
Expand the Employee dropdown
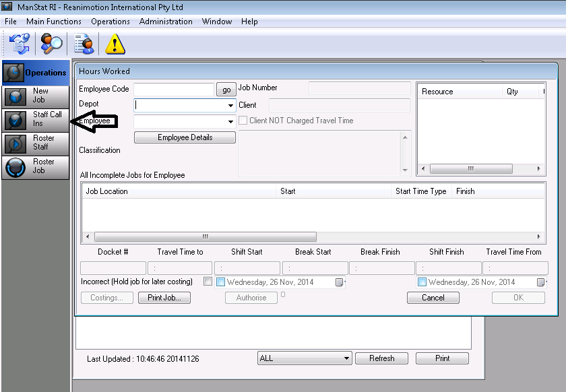[230, 122]
